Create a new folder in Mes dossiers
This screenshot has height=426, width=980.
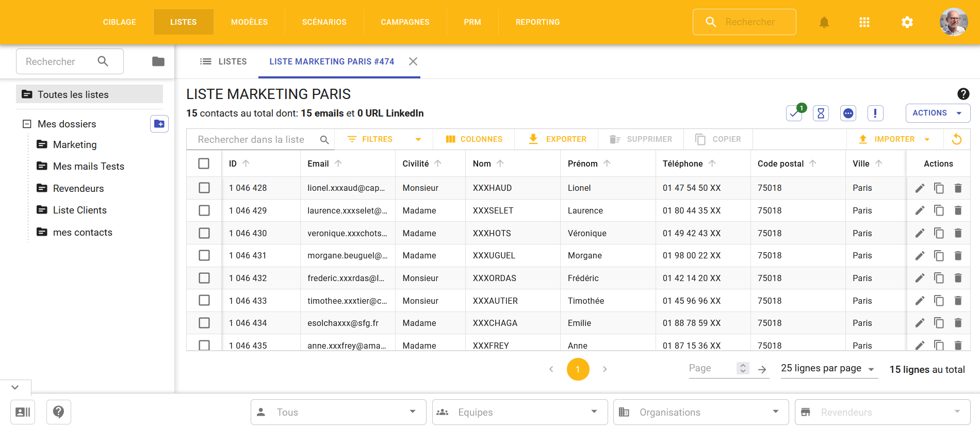click(159, 124)
